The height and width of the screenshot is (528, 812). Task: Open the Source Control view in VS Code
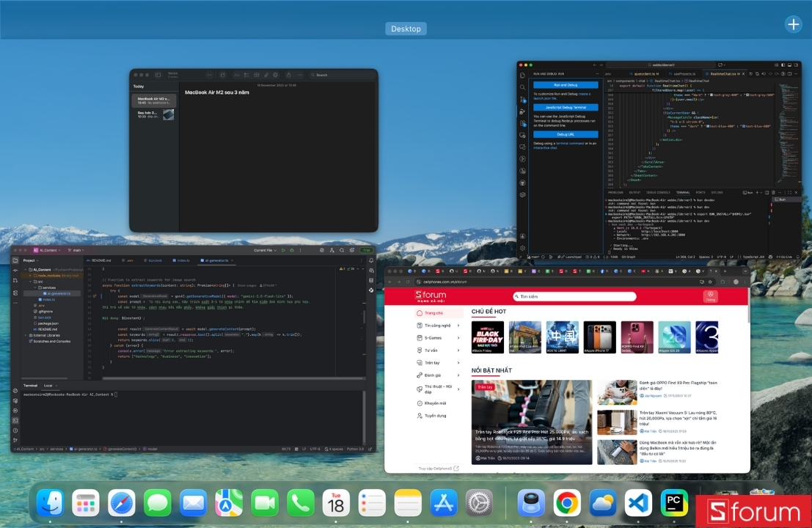(522, 99)
